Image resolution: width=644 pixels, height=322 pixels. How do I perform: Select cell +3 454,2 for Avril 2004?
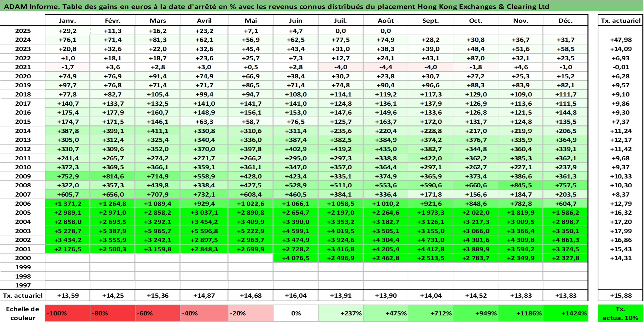tap(204, 222)
